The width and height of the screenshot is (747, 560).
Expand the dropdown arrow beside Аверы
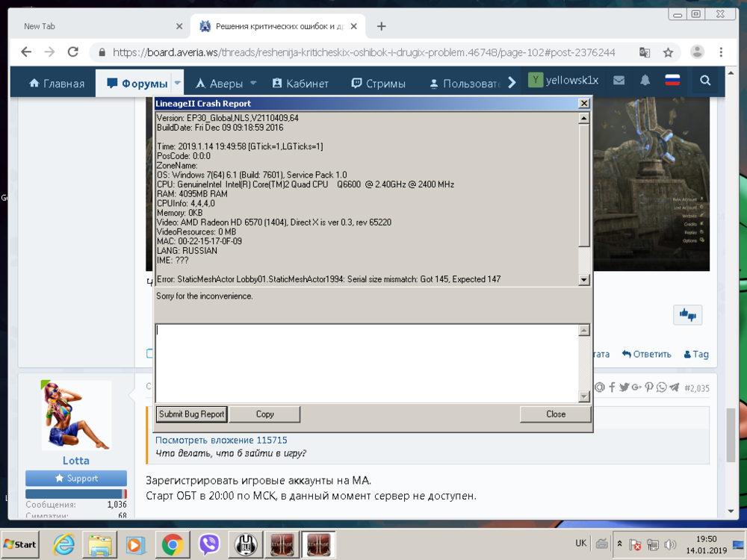click(x=253, y=83)
